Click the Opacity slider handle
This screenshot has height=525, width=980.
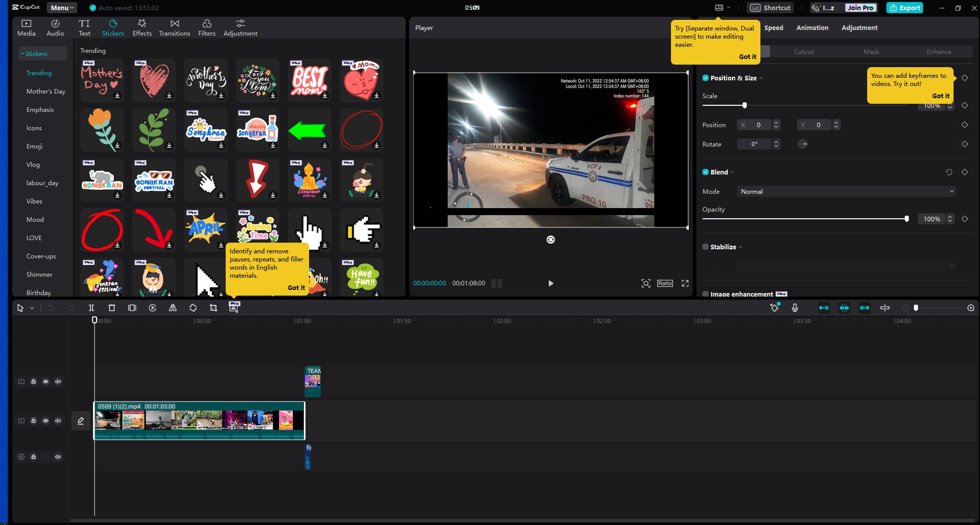pyautogui.click(x=906, y=219)
